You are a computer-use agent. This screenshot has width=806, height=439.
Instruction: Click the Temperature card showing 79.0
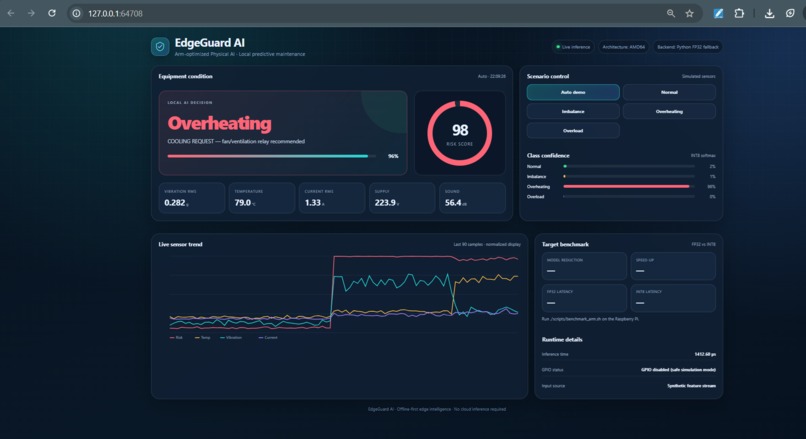coord(262,198)
